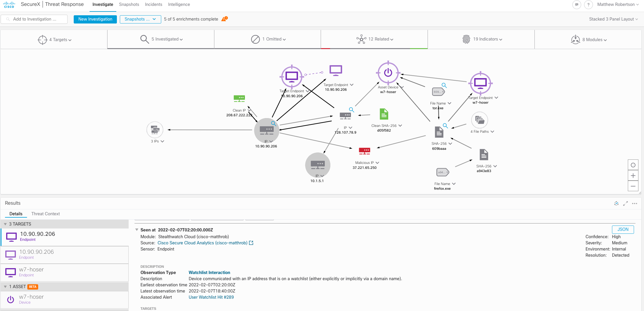Open the Incidents menu item
This screenshot has width=644, height=311.
point(153,4)
